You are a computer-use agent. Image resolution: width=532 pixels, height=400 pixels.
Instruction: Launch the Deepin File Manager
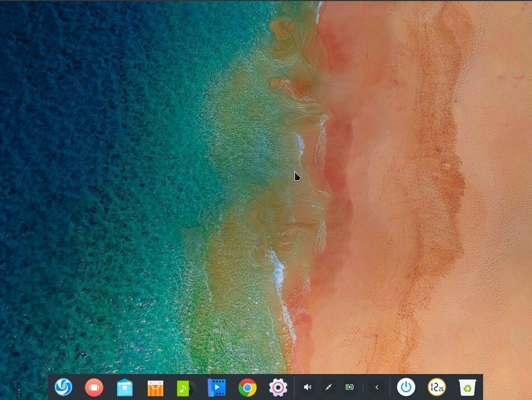125,387
